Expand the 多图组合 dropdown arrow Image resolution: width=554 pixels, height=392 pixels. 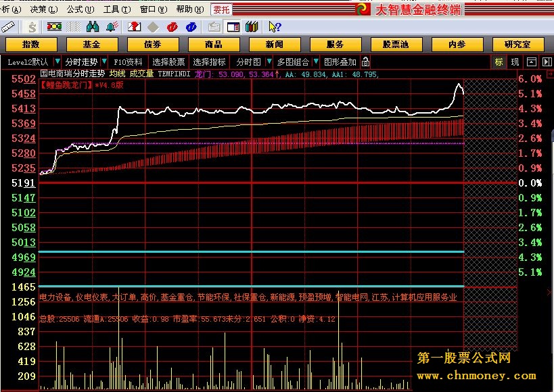click(x=316, y=62)
